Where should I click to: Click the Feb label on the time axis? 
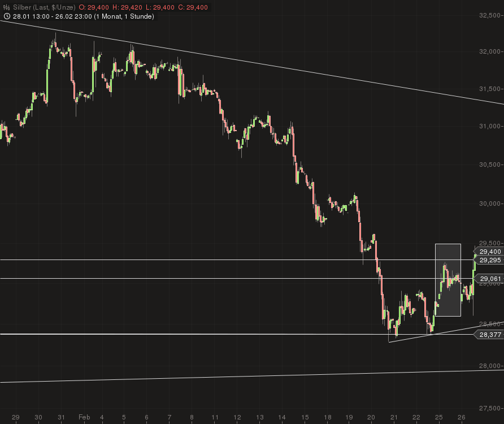click(x=84, y=417)
